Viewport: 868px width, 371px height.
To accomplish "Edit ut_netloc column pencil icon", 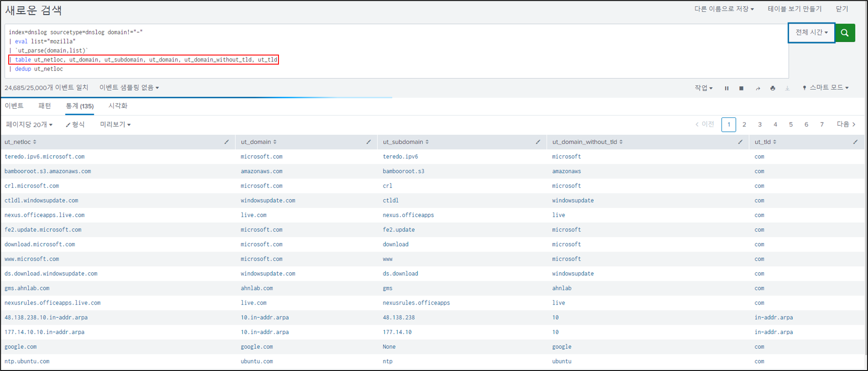I will [x=227, y=142].
